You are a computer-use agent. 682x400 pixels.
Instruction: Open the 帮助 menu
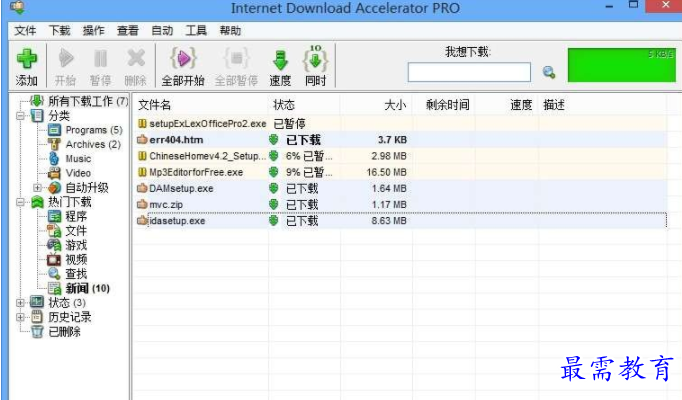[x=230, y=30]
